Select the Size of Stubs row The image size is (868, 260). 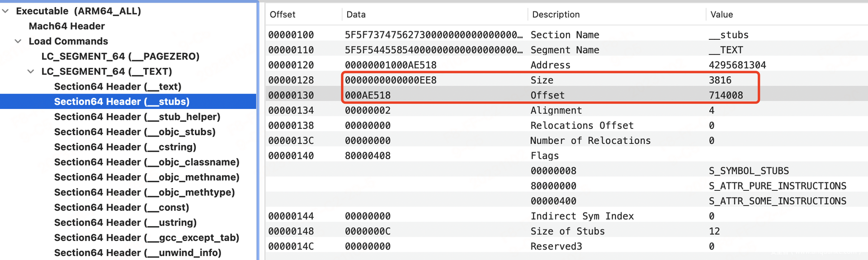pyautogui.click(x=567, y=232)
